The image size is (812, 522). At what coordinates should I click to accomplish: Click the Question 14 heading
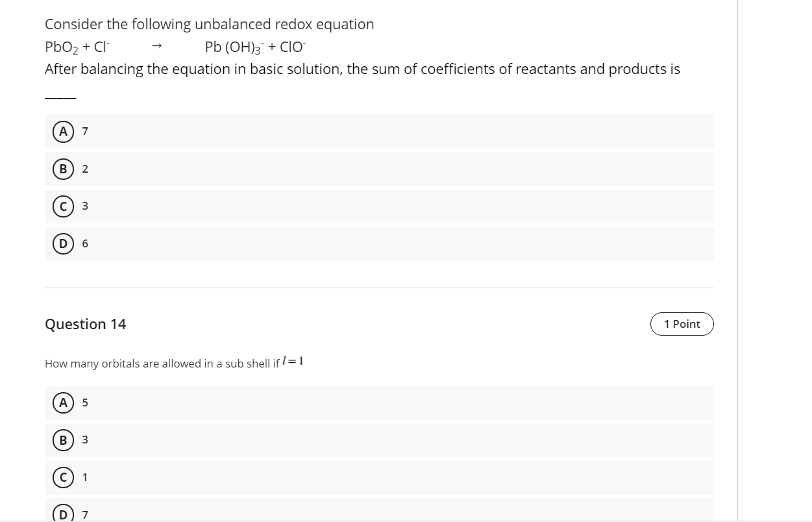85,323
